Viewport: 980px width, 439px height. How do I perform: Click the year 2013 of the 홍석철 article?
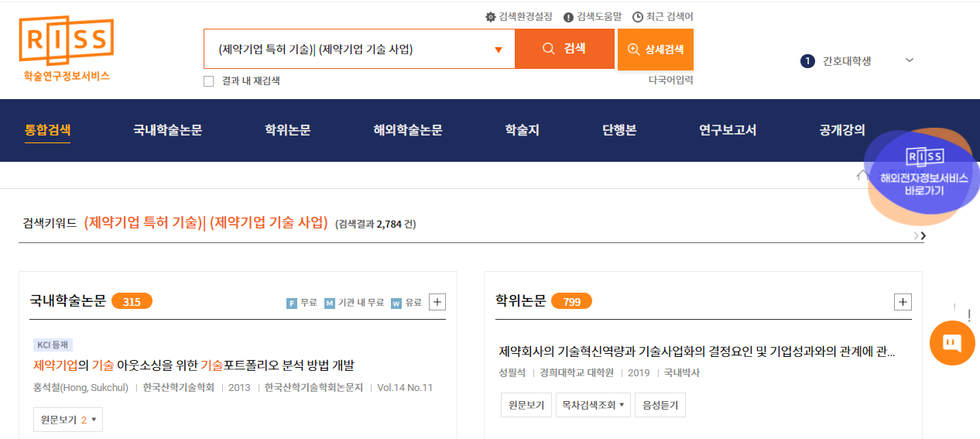pos(239,387)
